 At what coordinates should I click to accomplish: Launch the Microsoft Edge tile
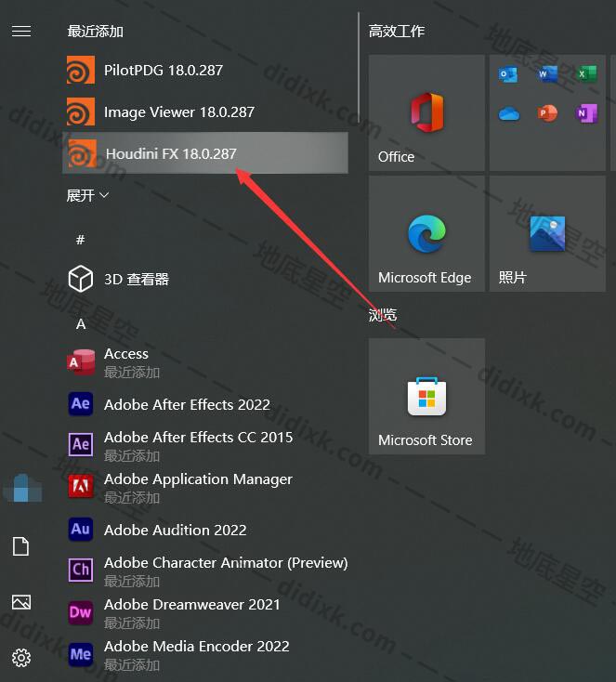tap(426, 233)
